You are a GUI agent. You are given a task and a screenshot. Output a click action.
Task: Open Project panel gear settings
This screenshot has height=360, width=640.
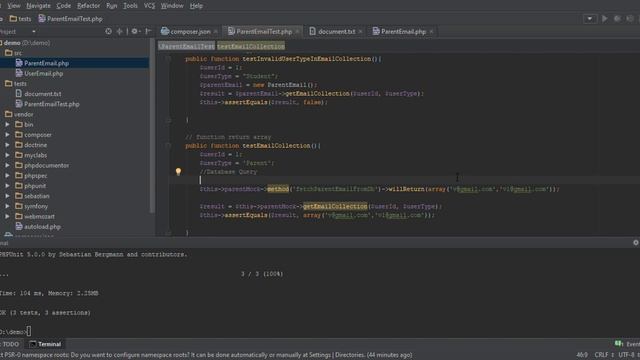tap(135, 31)
